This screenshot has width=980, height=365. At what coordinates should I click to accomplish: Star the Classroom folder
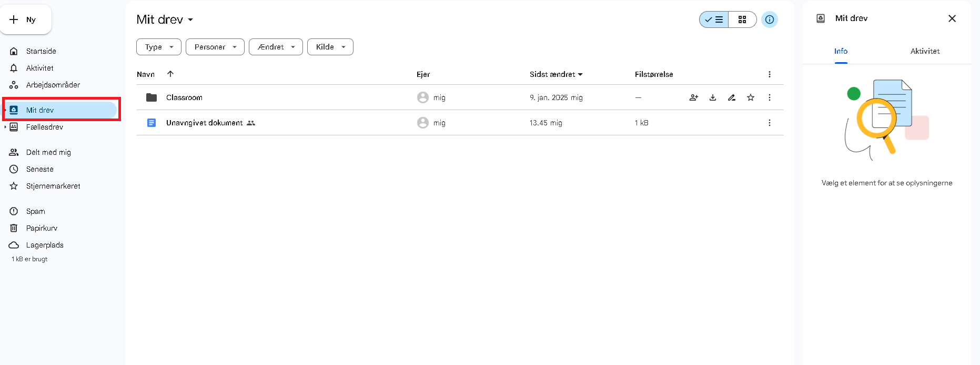[x=750, y=97]
